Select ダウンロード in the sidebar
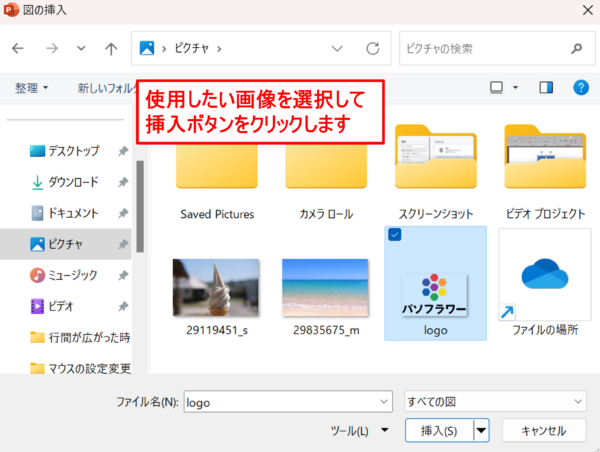The height and width of the screenshot is (452, 600). 73,182
